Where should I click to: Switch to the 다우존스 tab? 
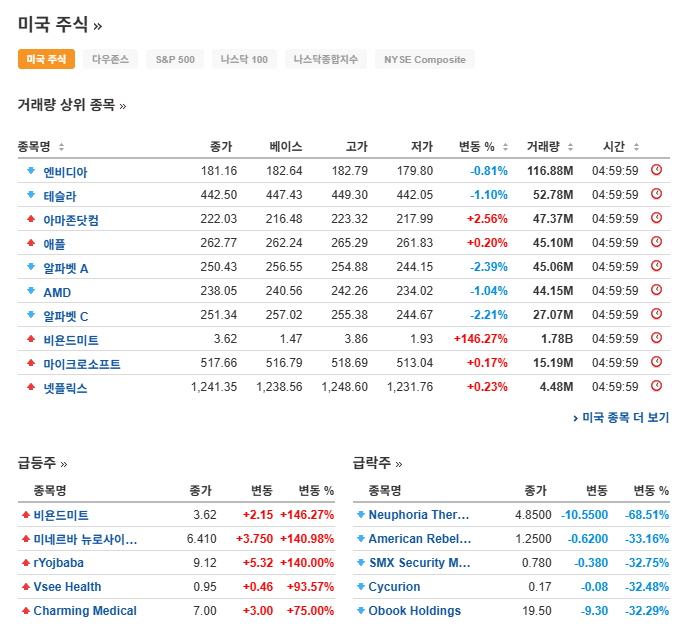coord(110,59)
